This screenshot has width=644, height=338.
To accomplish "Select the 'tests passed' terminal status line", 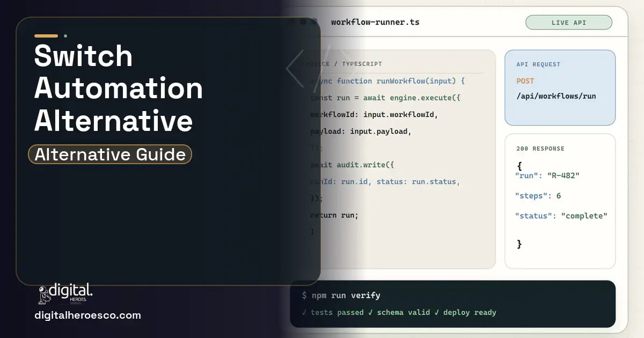I will coord(399,312).
